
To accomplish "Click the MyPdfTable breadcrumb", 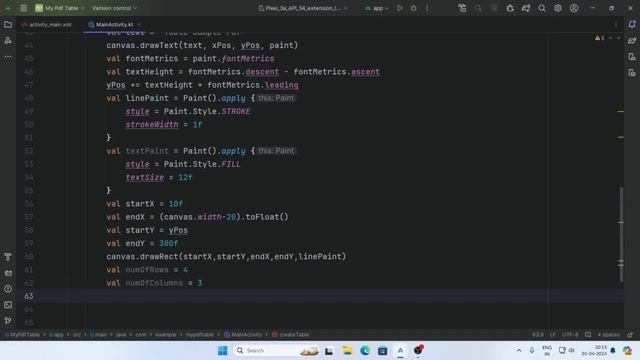I will click(22, 335).
